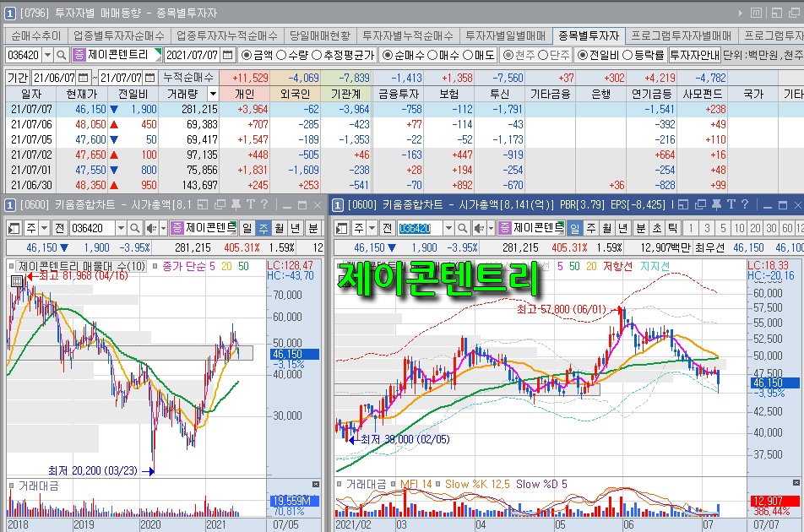Switch to 투자자별누적순매수 tab
This screenshot has width=804, height=532.
408,35
